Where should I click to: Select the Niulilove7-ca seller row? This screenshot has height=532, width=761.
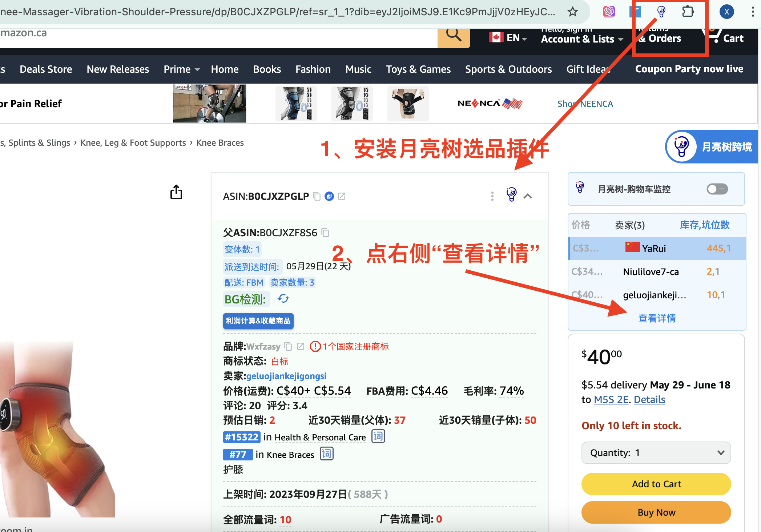click(x=657, y=271)
